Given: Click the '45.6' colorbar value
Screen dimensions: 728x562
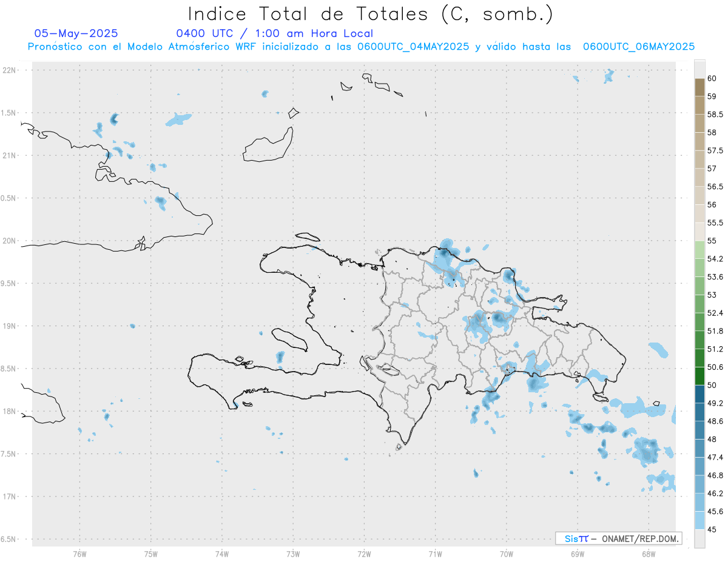Looking at the screenshot, I should point(715,511).
